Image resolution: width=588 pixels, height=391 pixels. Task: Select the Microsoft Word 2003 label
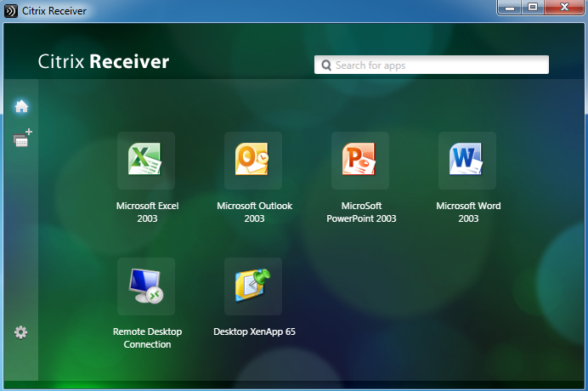click(468, 212)
